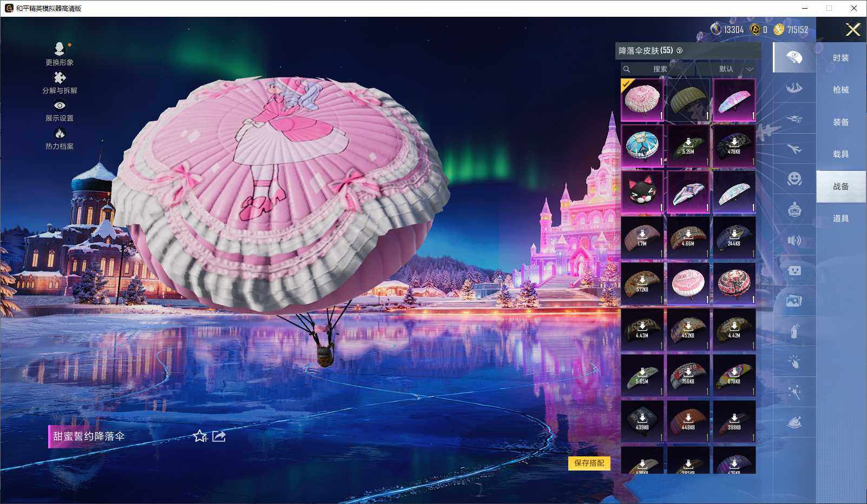Switch to the 枪械 tab
Image resolution: width=867 pixels, height=504 pixels.
(x=840, y=90)
